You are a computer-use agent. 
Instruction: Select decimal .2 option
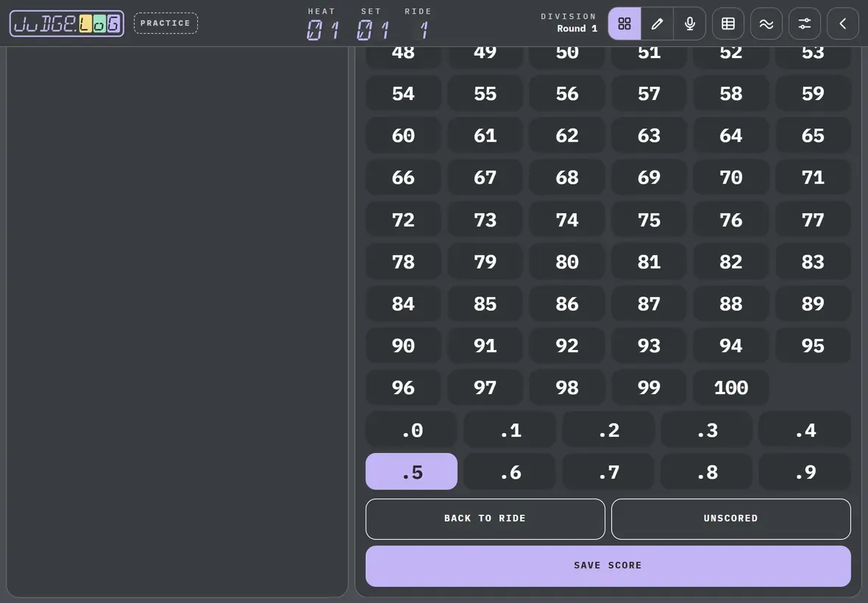point(608,429)
